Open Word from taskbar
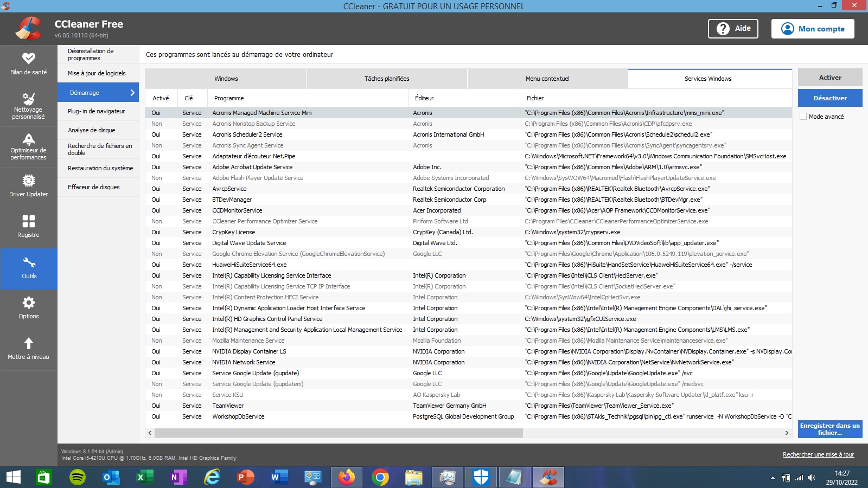The height and width of the screenshot is (488, 868). (279, 477)
